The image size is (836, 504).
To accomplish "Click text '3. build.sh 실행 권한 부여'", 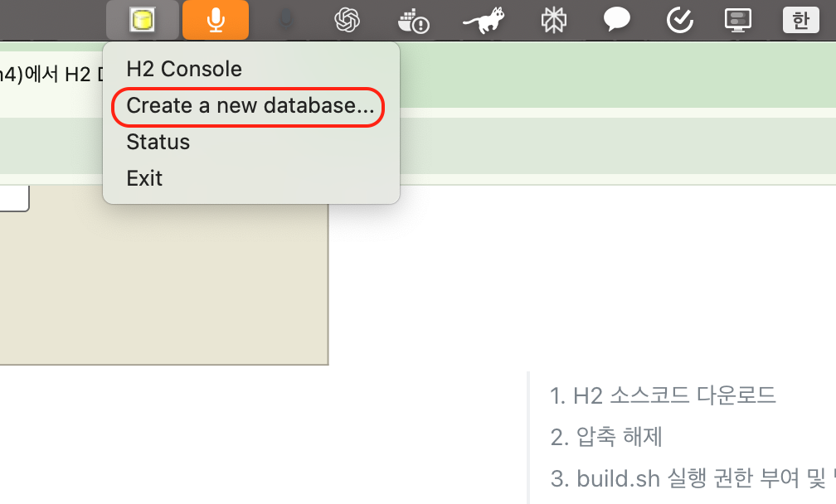I will [x=675, y=478].
